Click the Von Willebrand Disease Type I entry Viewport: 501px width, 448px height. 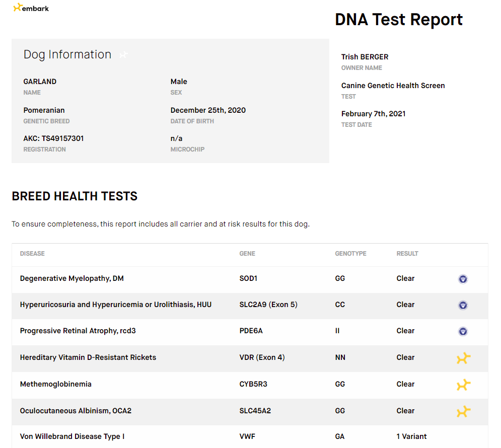pos(72,436)
